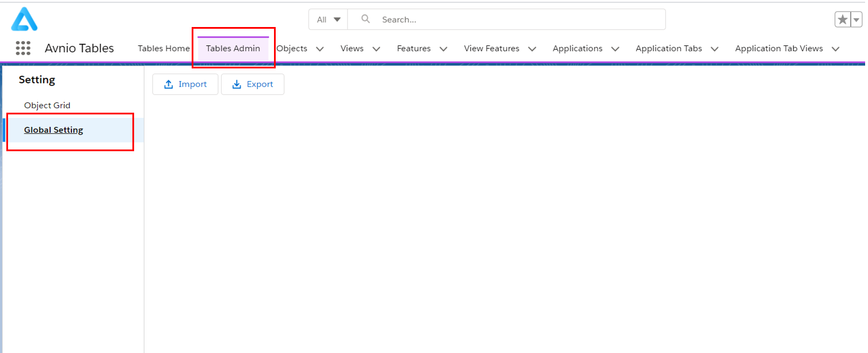Image resolution: width=868 pixels, height=353 pixels.
Task: Open the App Launcher dots grid
Action: 23,48
